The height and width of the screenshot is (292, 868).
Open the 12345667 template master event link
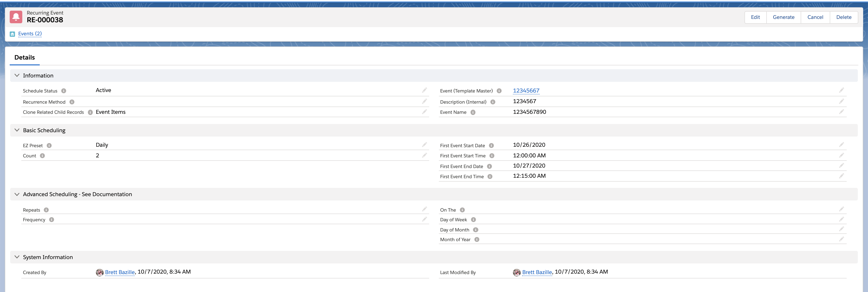pyautogui.click(x=526, y=91)
